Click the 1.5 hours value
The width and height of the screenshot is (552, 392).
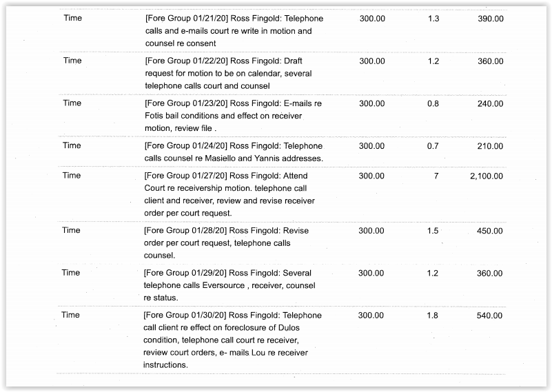[433, 231]
